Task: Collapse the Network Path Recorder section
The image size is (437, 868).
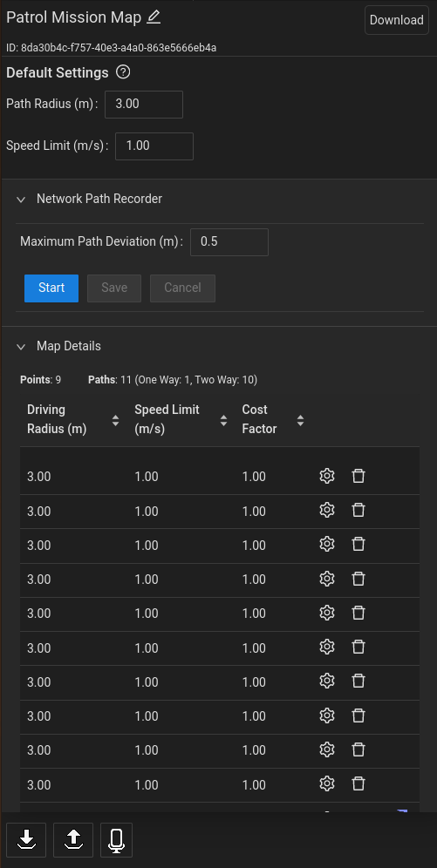Action: tap(21, 200)
